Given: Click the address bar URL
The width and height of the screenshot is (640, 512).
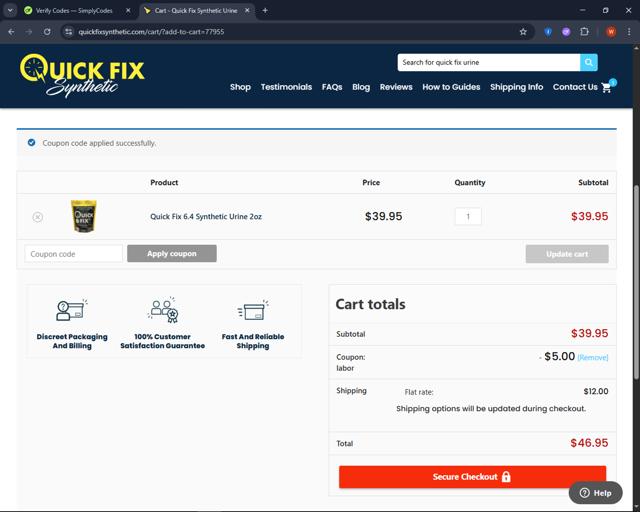Looking at the screenshot, I should (x=151, y=32).
